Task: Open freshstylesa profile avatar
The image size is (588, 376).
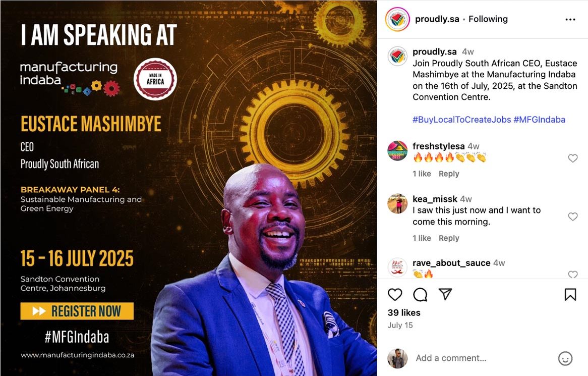Action: (x=397, y=151)
